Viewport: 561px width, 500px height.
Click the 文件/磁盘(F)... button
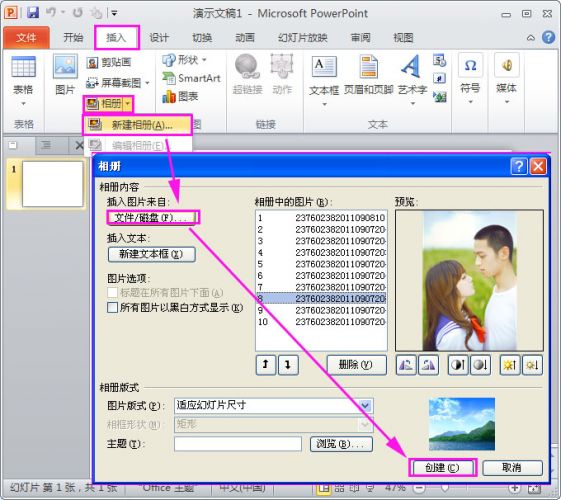153,217
